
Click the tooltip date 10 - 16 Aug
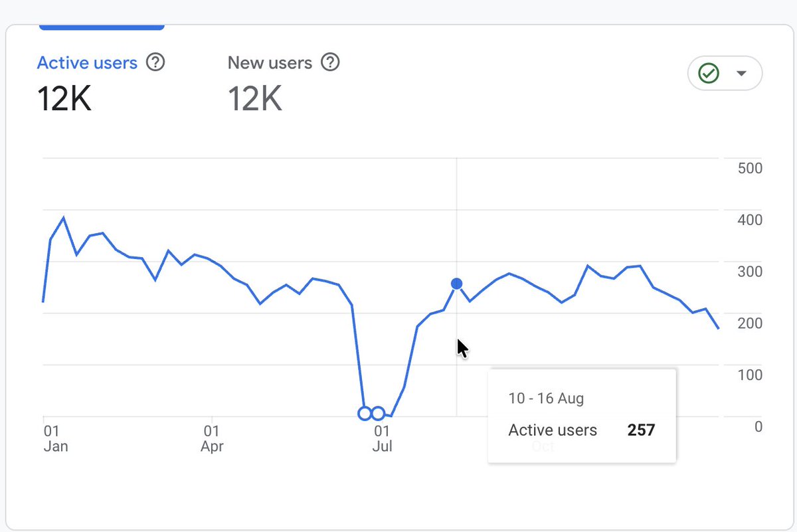[546, 399]
